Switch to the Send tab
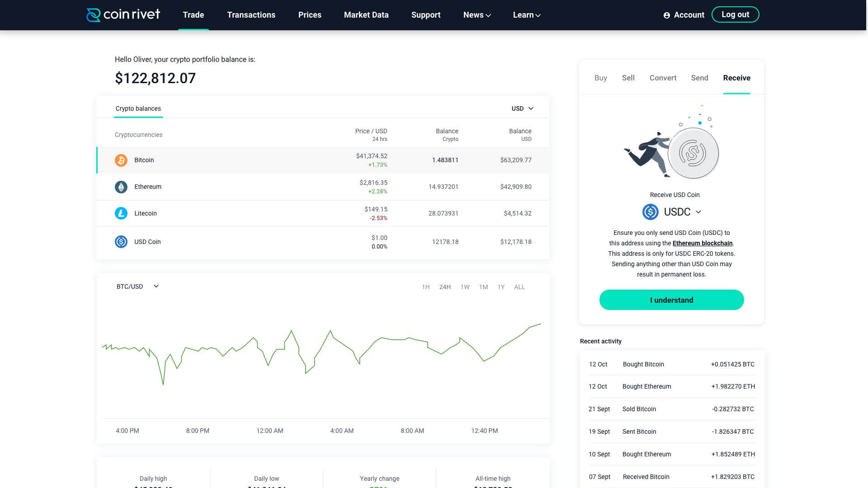The height and width of the screenshot is (488, 868). pyautogui.click(x=699, y=78)
